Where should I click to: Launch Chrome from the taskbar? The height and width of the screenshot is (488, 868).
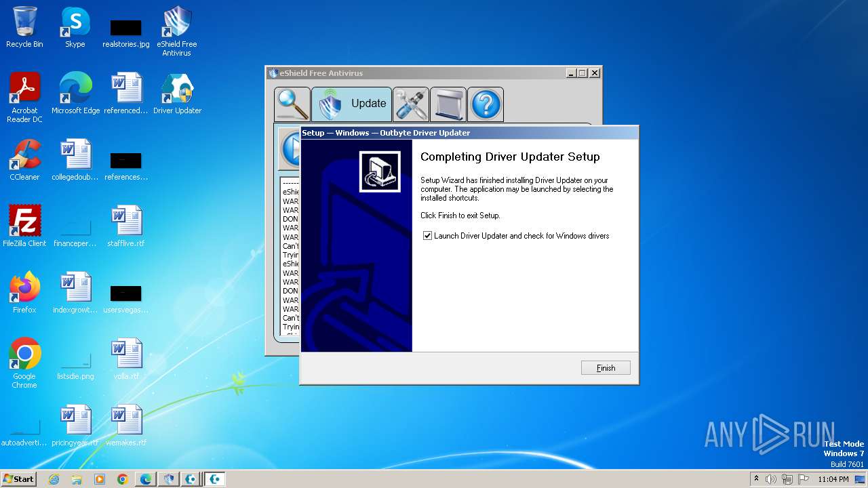click(123, 479)
